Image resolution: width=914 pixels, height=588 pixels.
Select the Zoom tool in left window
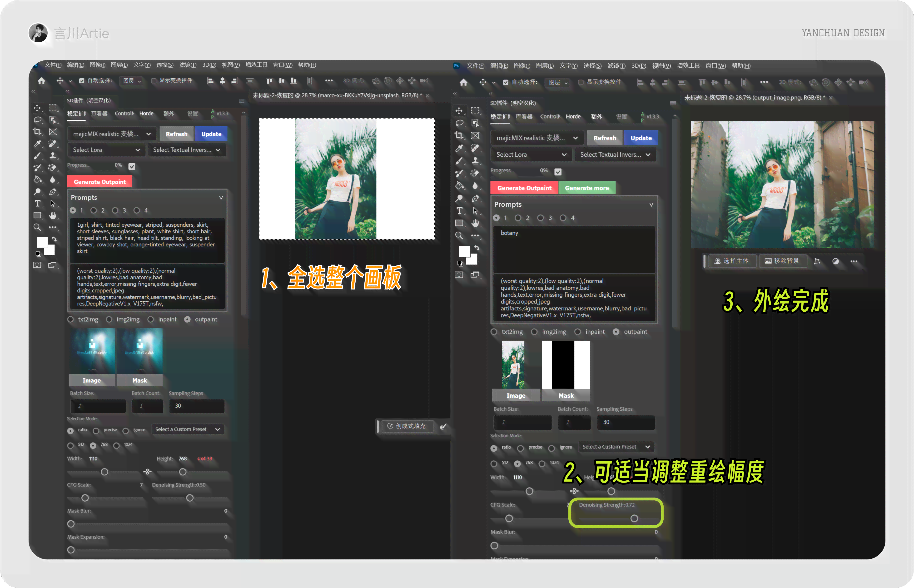click(37, 228)
